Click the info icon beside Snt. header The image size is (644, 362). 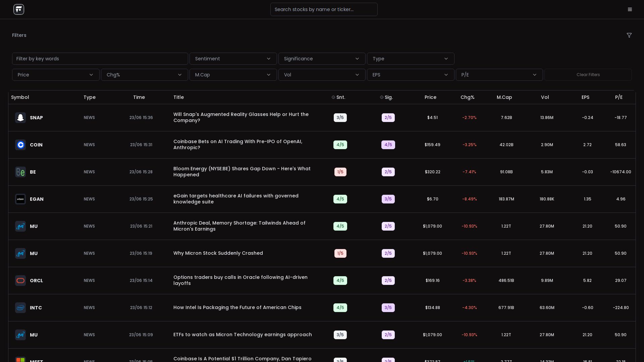click(x=333, y=97)
